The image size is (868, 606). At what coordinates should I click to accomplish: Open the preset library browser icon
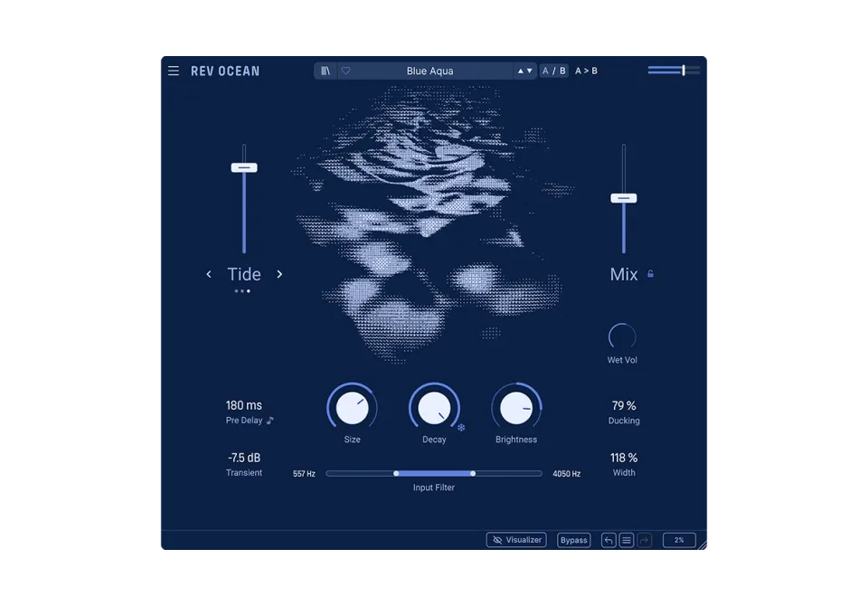[x=325, y=71]
